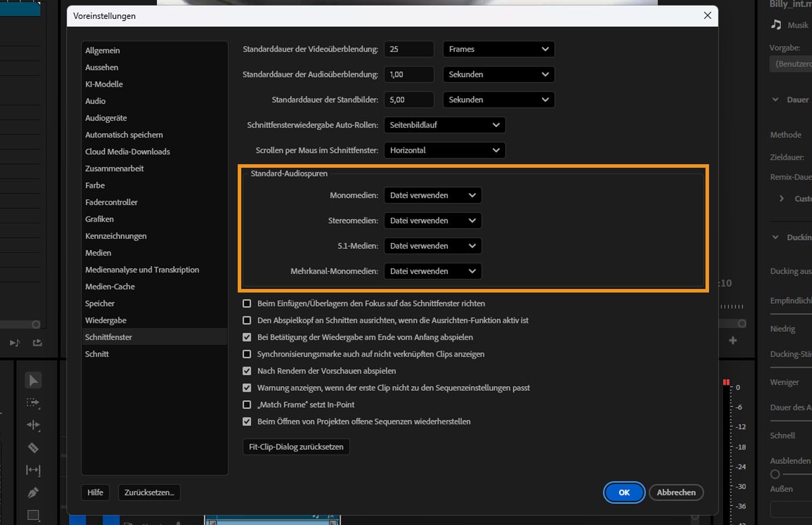Select Schnitt in the preferences list
The height and width of the screenshot is (525, 812).
coord(97,354)
